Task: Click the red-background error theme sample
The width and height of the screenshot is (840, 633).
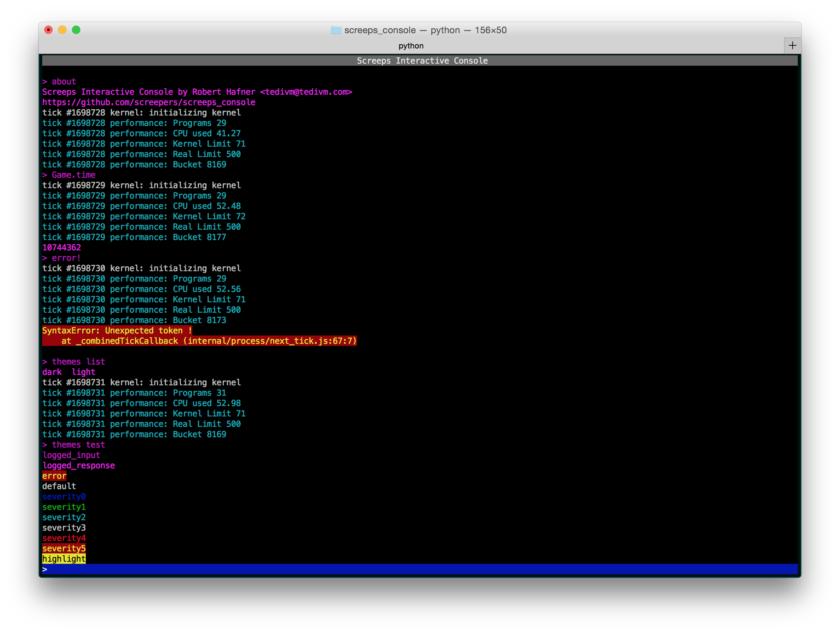Action: pyautogui.click(x=54, y=476)
